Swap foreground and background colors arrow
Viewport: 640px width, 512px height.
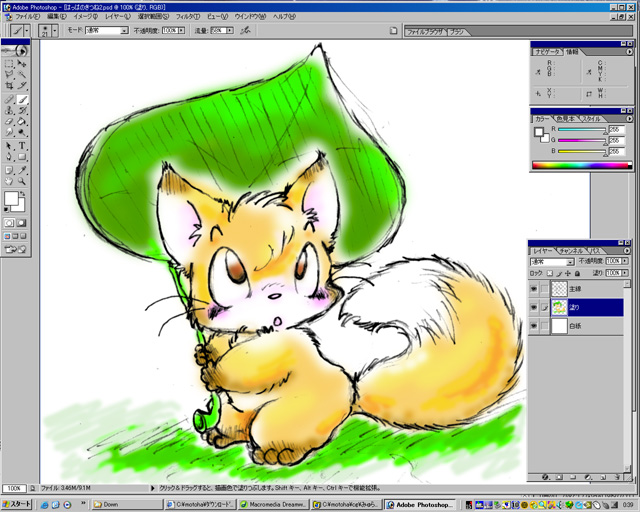click(24, 194)
